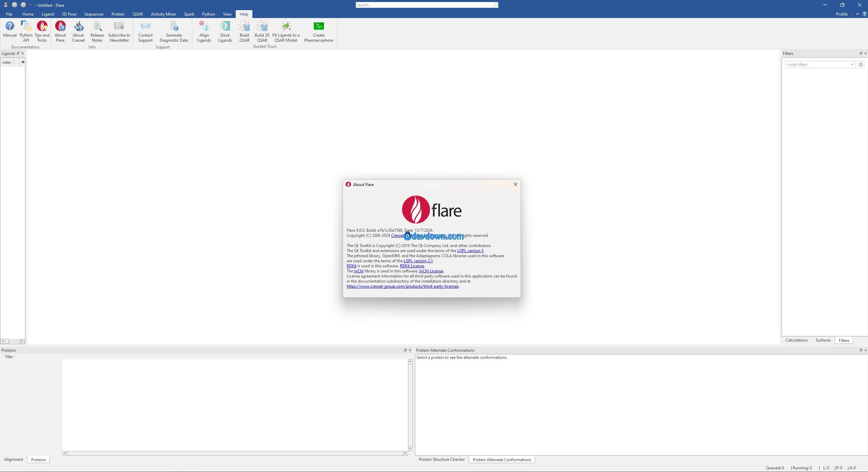This screenshot has height=472, width=868.
Task: Sort proteins by Title column
Action: pyautogui.click(x=9, y=356)
